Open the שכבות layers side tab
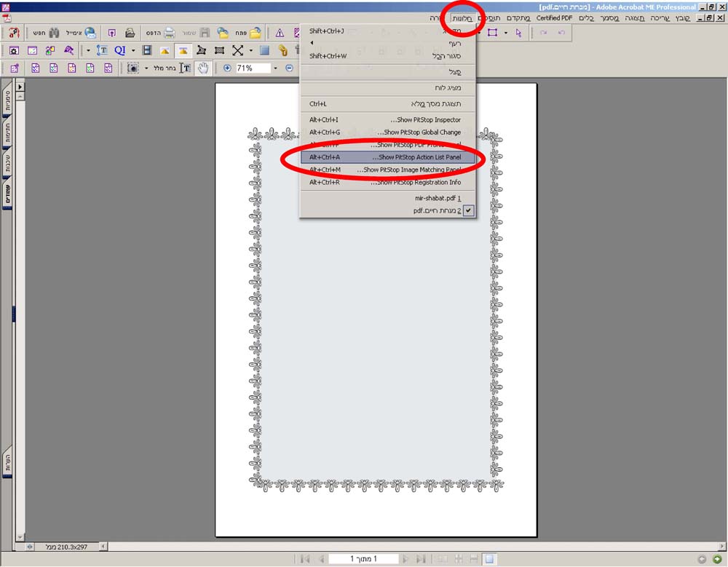Viewport: 728px width, 567px height. [x=7, y=164]
